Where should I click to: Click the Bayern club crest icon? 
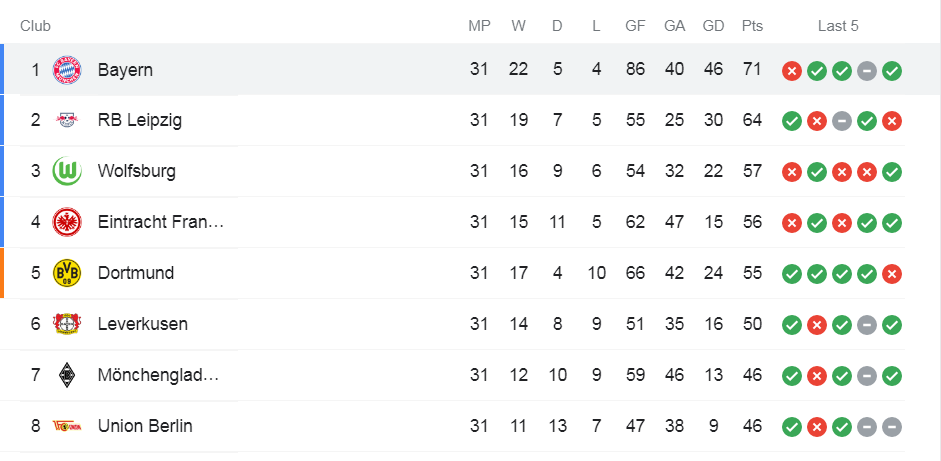pos(67,70)
